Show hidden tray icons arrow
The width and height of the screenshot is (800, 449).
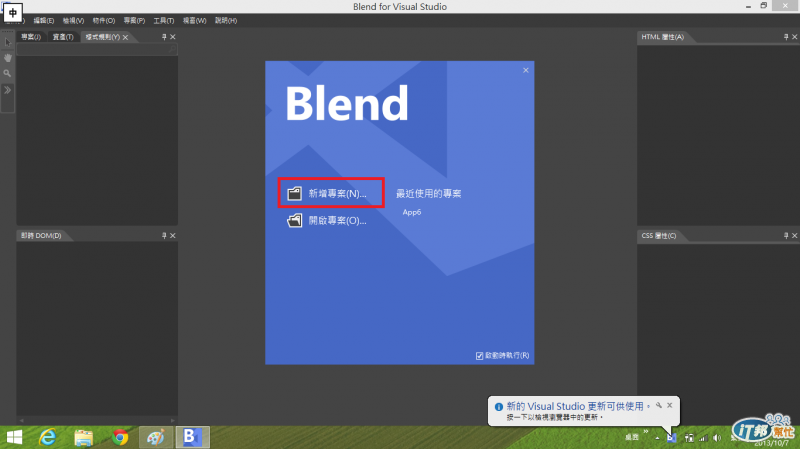(657, 438)
